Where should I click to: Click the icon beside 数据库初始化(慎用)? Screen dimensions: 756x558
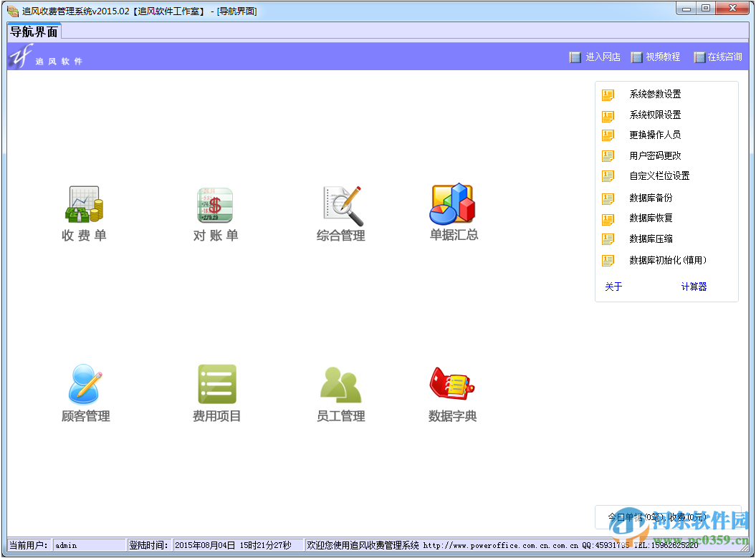[x=608, y=261]
